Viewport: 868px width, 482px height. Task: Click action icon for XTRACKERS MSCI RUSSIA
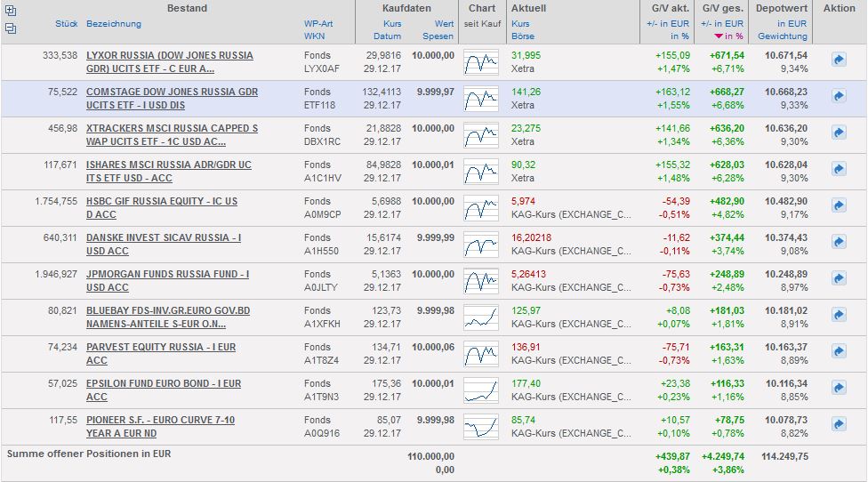click(x=839, y=132)
